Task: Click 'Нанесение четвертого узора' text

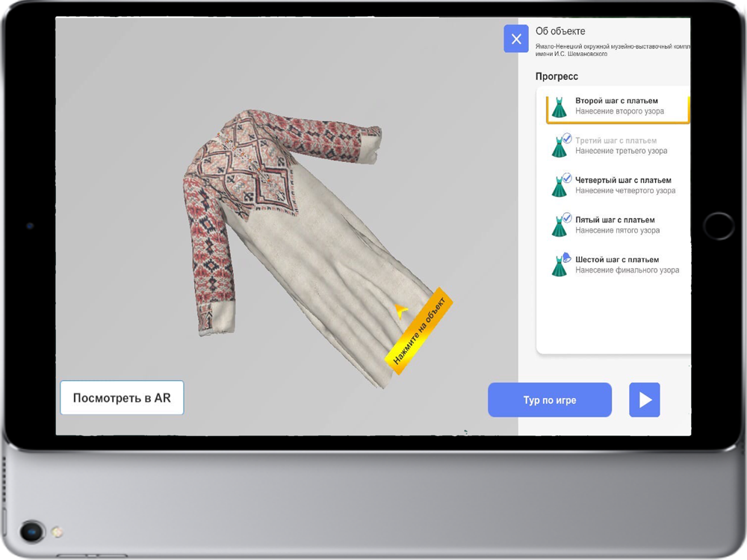Action: pyautogui.click(x=625, y=190)
